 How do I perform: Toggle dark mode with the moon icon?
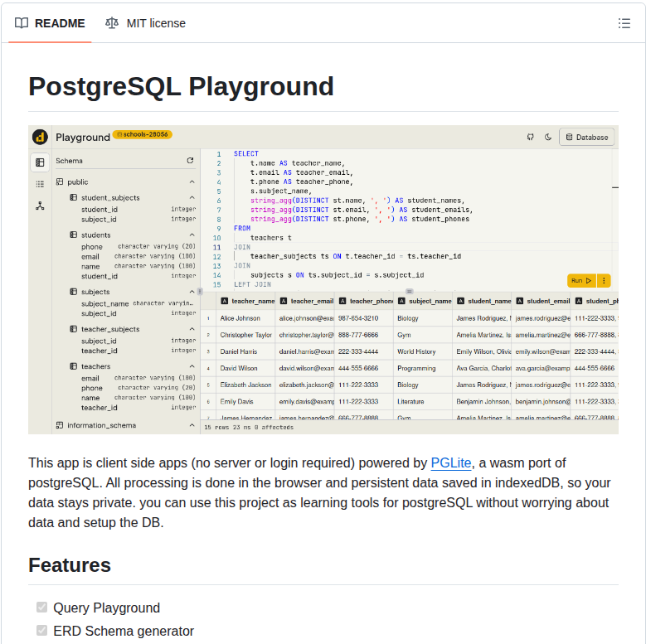(548, 137)
